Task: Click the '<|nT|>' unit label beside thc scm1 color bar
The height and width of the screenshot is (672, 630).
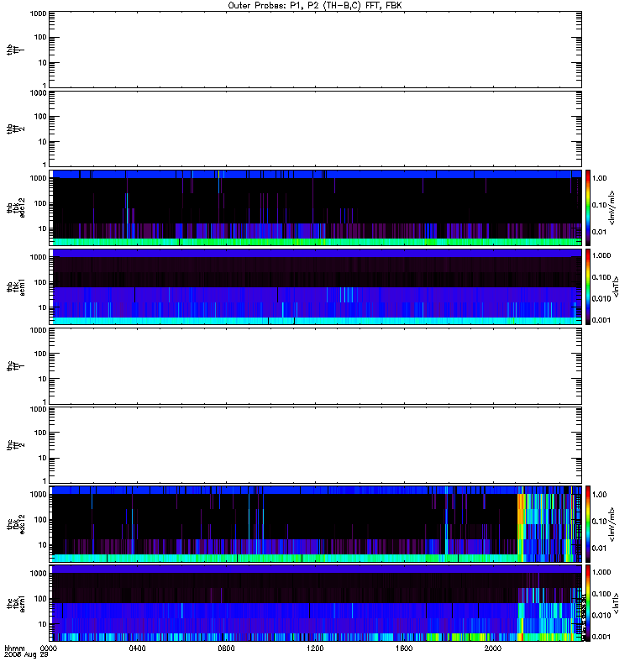Action: (x=616, y=603)
